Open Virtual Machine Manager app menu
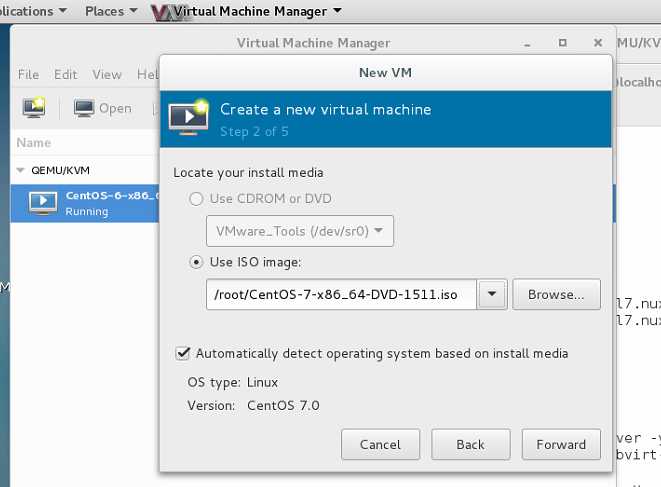 click(257, 11)
